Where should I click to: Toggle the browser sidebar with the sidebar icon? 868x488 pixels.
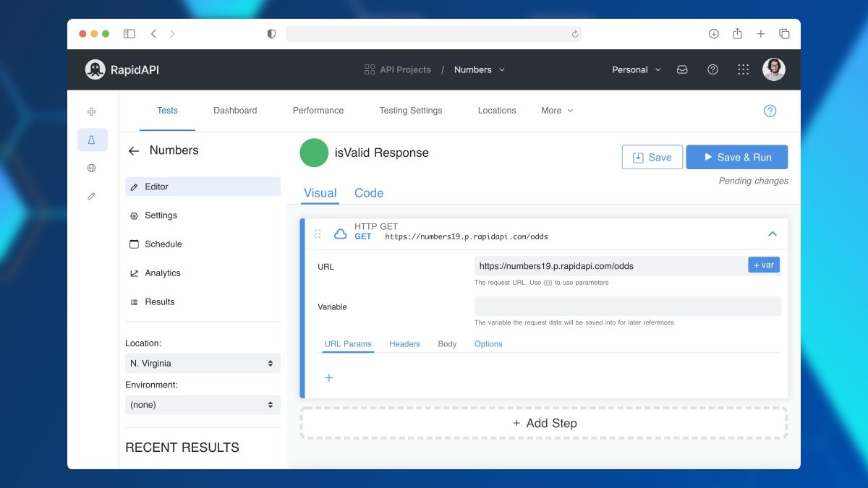pos(129,33)
